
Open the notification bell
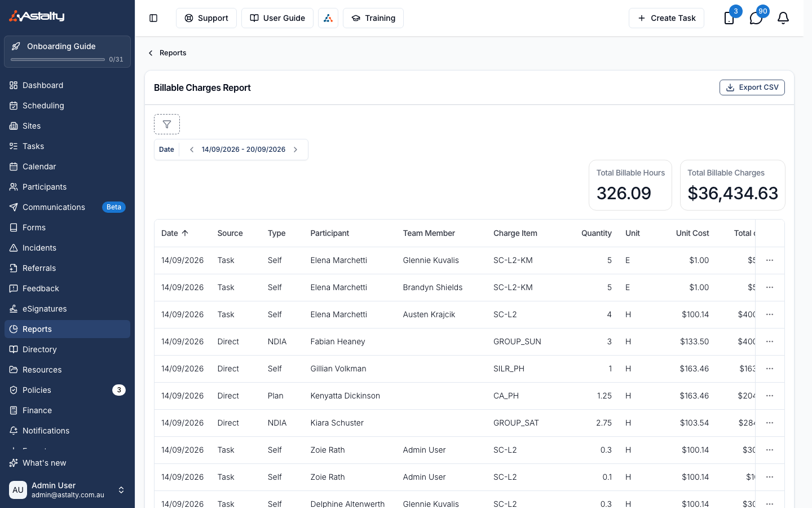(x=783, y=18)
